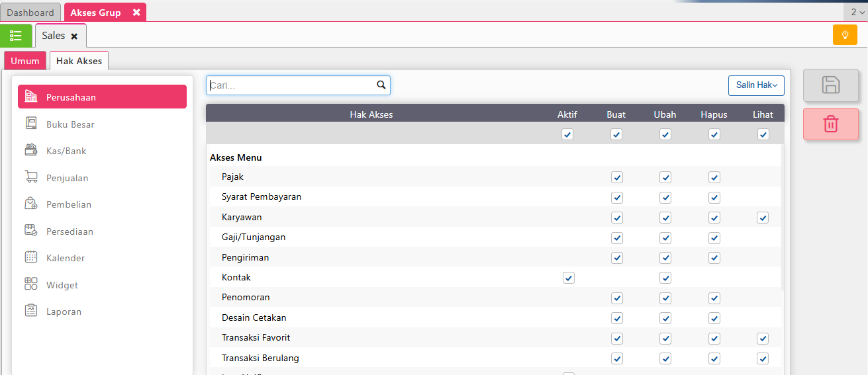
Task: Click the red trash delete icon
Action: [x=830, y=124]
